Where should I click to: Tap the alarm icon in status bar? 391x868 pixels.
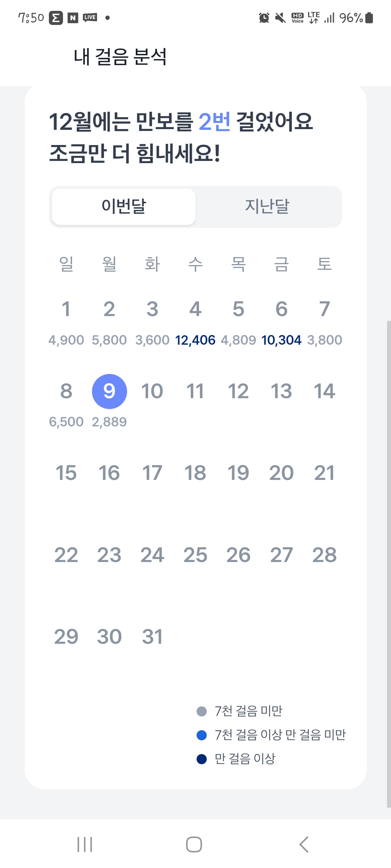tap(264, 18)
